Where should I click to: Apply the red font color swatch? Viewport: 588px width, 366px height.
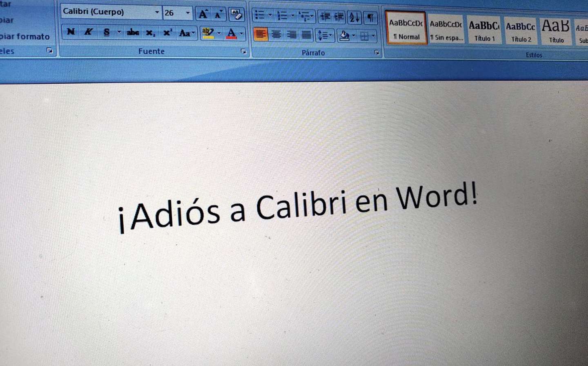tap(231, 33)
